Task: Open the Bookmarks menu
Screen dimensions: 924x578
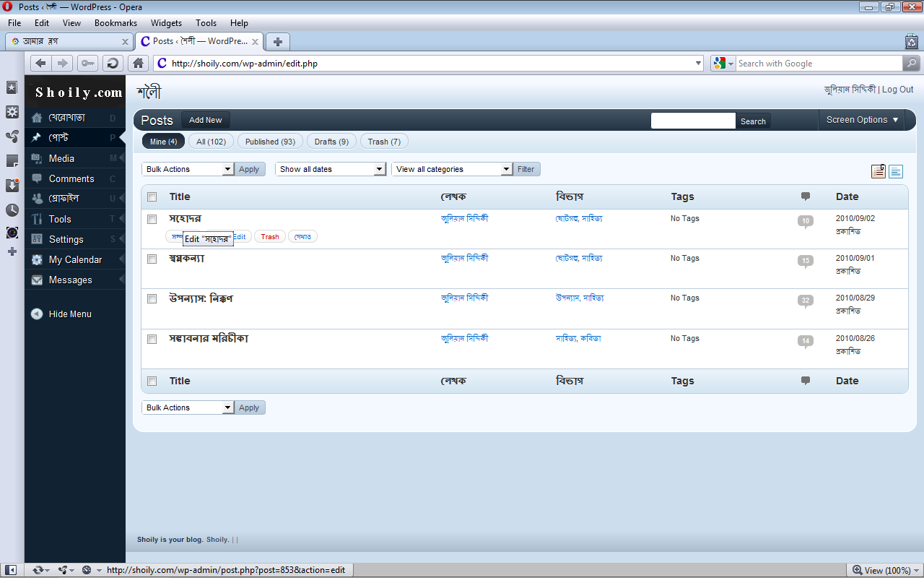Action: pos(115,23)
